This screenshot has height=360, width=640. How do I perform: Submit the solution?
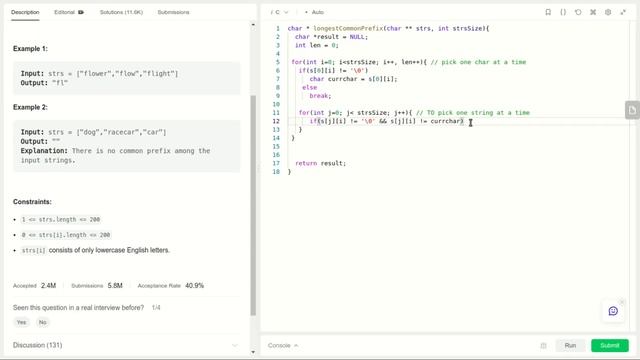(x=610, y=345)
